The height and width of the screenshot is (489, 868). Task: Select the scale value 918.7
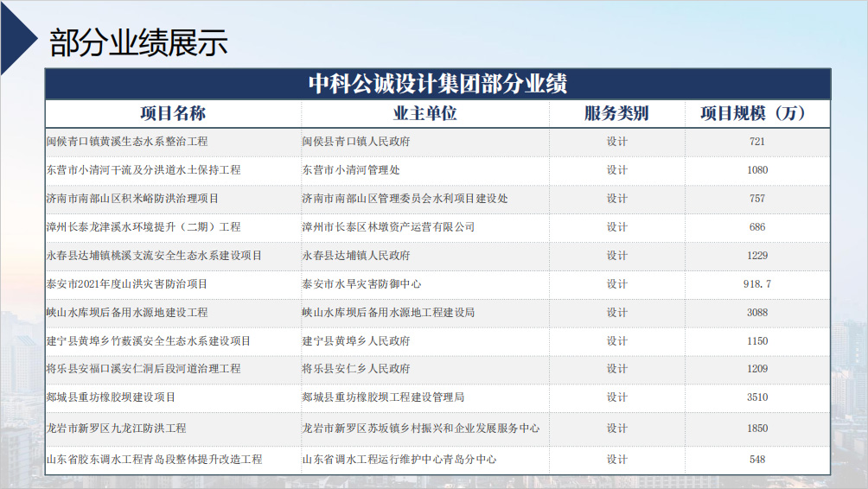pyautogui.click(x=757, y=284)
